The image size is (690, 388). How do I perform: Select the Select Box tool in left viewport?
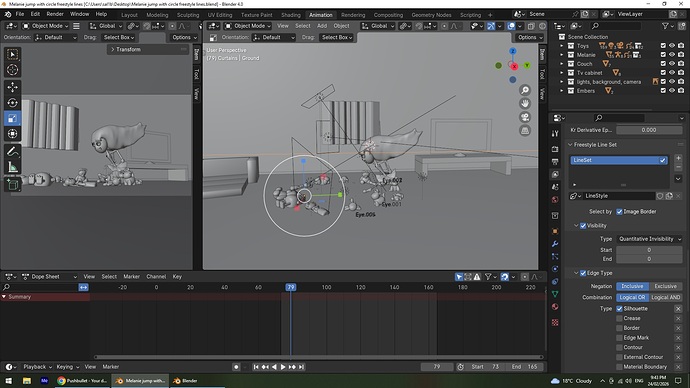(12, 55)
